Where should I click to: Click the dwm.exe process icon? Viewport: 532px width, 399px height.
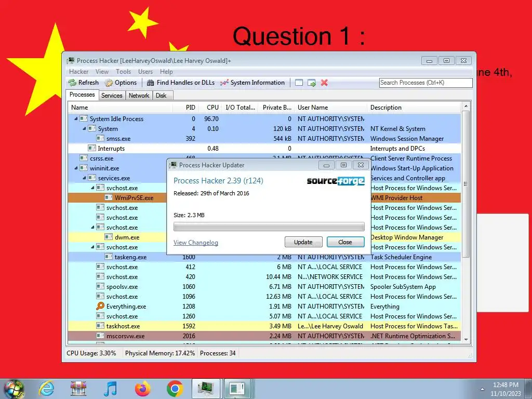click(109, 237)
